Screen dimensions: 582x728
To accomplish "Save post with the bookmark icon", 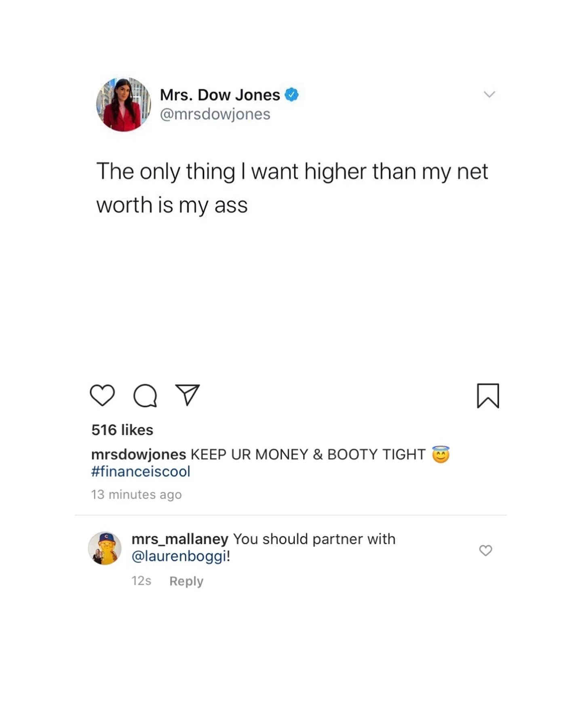I will [488, 396].
